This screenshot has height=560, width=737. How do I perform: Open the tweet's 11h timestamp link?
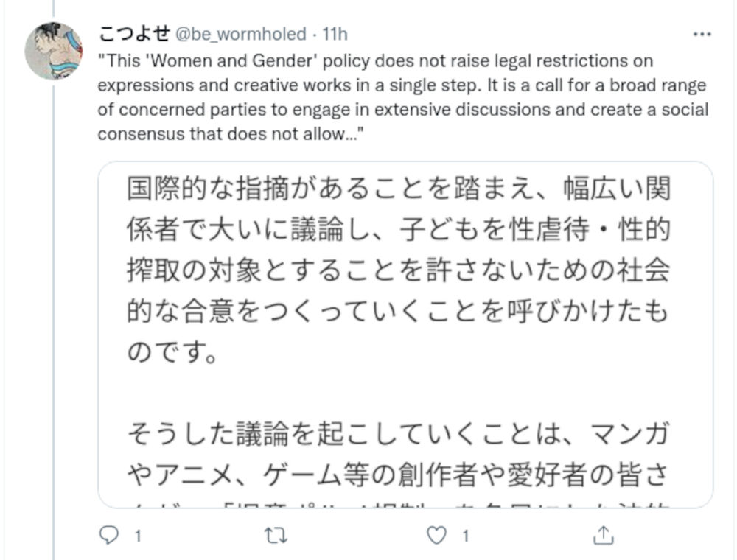point(335,34)
